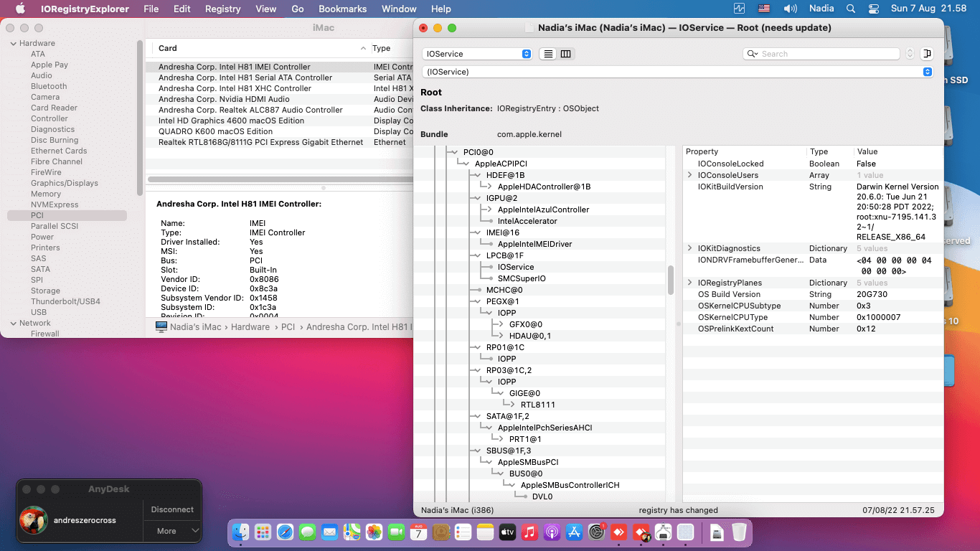The width and height of the screenshot is (980, 551).
Task: Click the registry tree vertical scrollbar
Action: (x=671, y=280)
